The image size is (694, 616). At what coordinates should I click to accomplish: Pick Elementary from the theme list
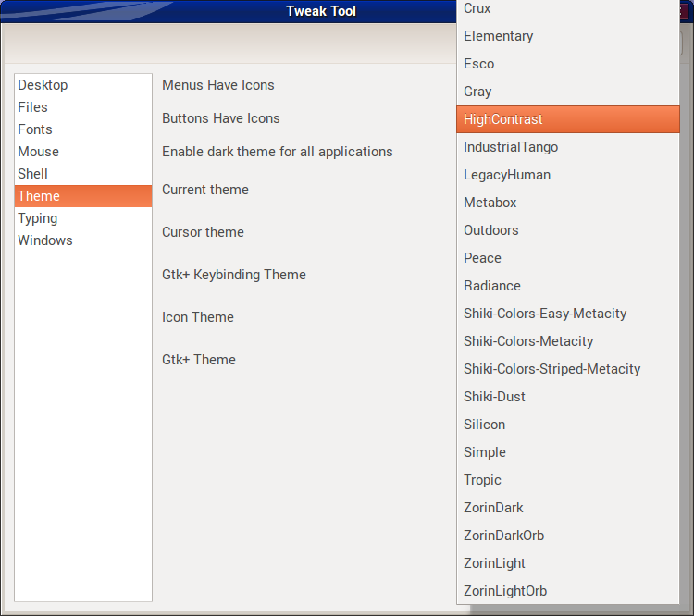498,36
